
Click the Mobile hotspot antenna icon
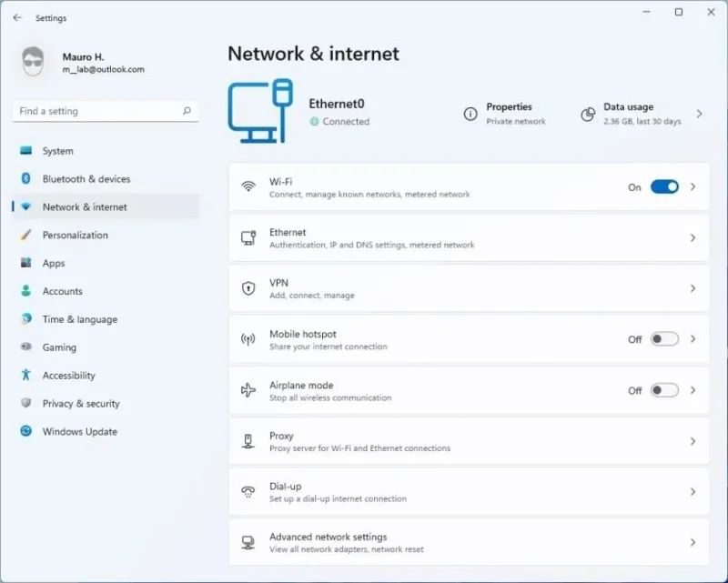tap(248, 339)
